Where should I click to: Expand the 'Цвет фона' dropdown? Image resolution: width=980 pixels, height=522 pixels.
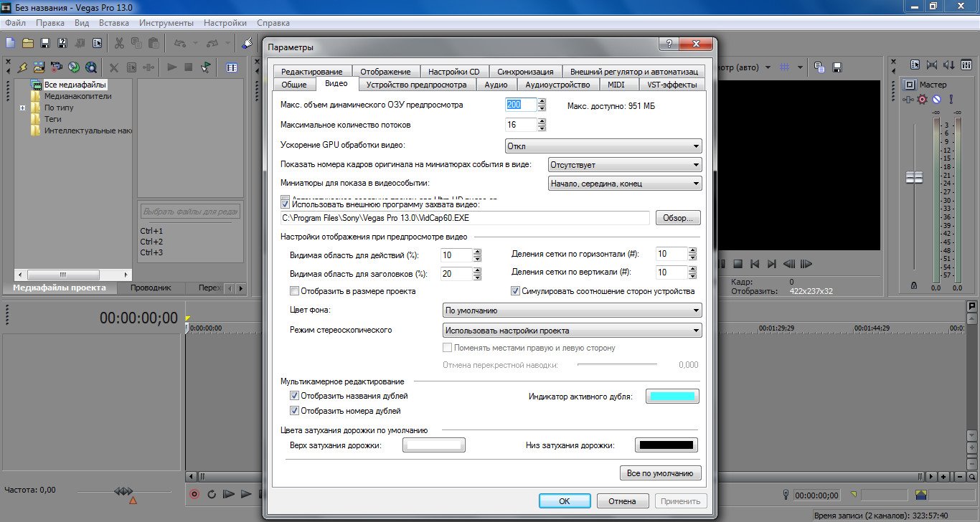point(572,310)
